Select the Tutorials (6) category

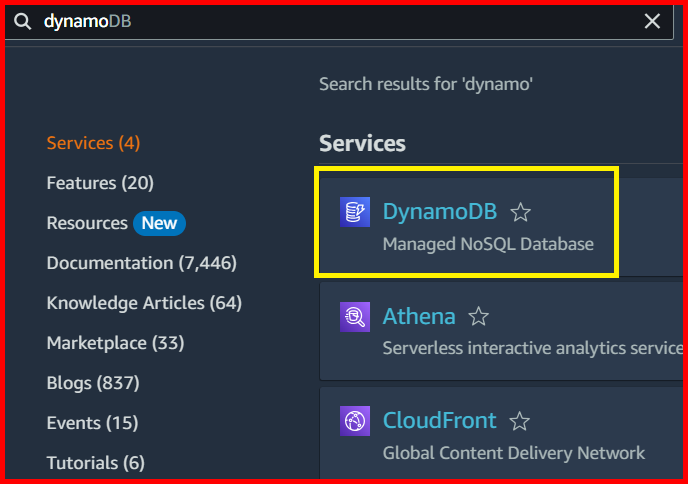click(x=96, y=463)
